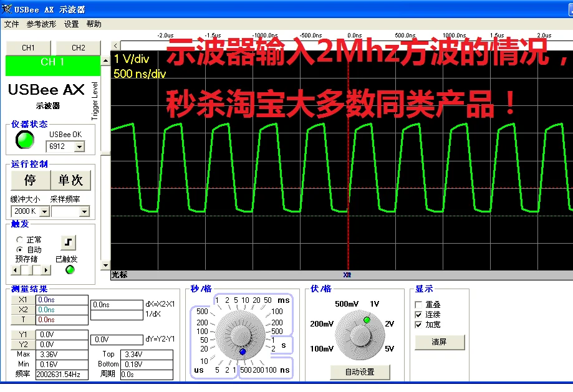The width and height of the screenshot is (573, 392).
Task: Click the frequency value 2002631.54Hz field
Action: click(x=62, y=375)
